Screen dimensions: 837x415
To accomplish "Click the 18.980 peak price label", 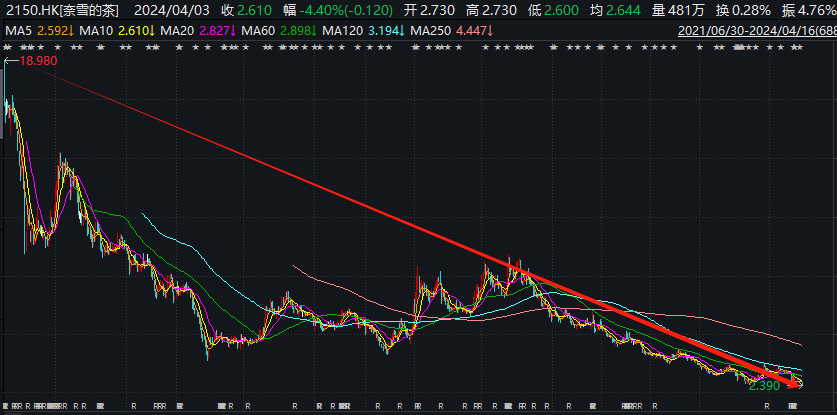I will [40, 62].
